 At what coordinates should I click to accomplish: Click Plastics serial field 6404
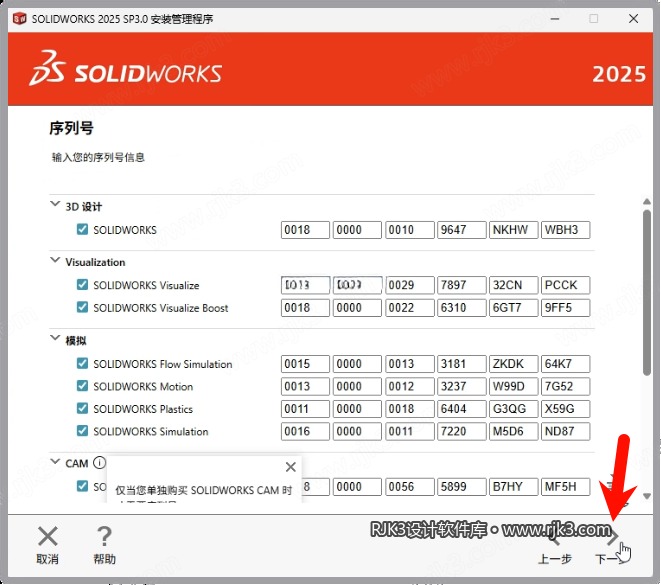(462, 409)
